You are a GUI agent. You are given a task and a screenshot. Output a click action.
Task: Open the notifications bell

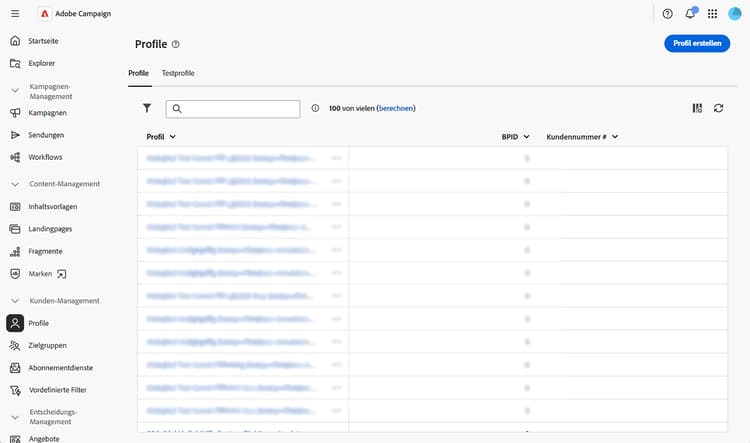pos(690,13)
